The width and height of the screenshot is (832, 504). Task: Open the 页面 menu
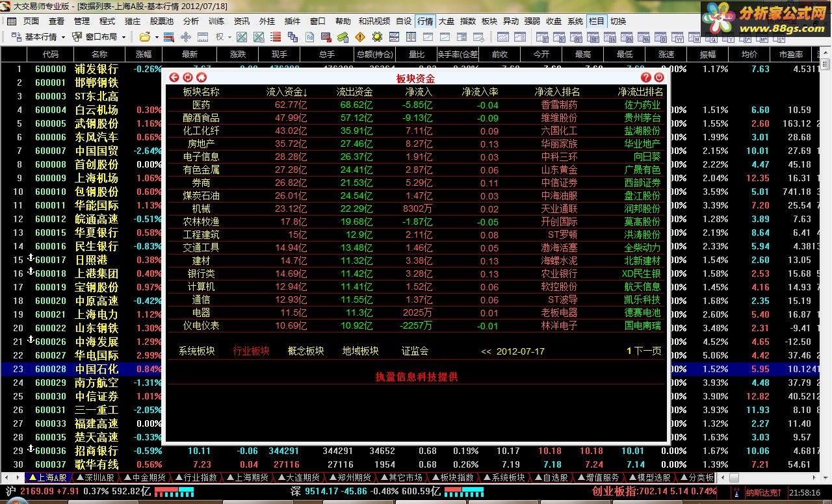point(31,21)
